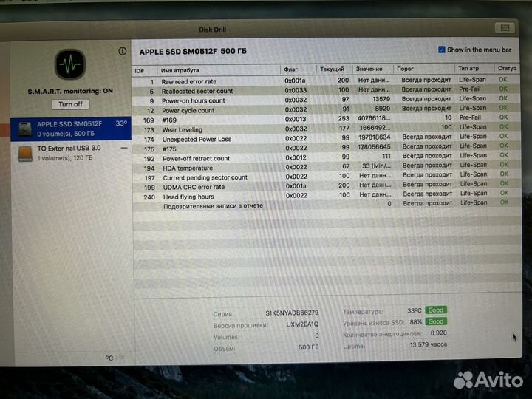This screenshot has width=532, height=399.
Task: Click the 33° temperature beside APPLE SSD
Action: click(121, 123)
